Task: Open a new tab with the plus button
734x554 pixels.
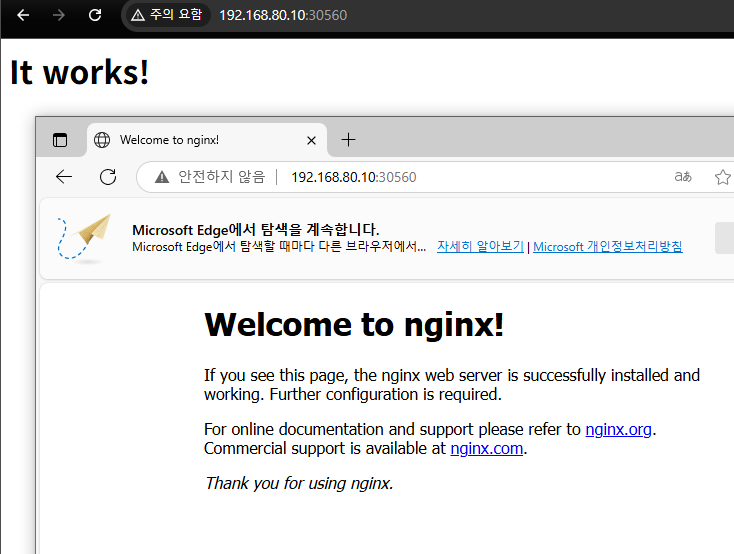Action: pyautogui.click(x=348, y=140)
